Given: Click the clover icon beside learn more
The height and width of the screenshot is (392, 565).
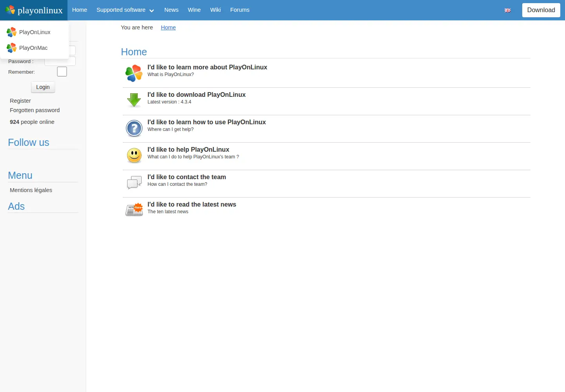Looking at the screenshot, I should (x=134, y=73).
